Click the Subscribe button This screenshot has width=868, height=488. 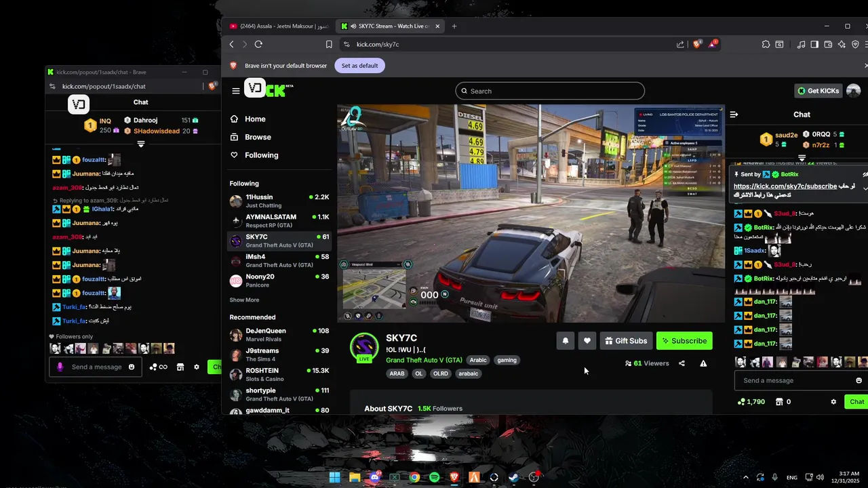pos(684,341)
